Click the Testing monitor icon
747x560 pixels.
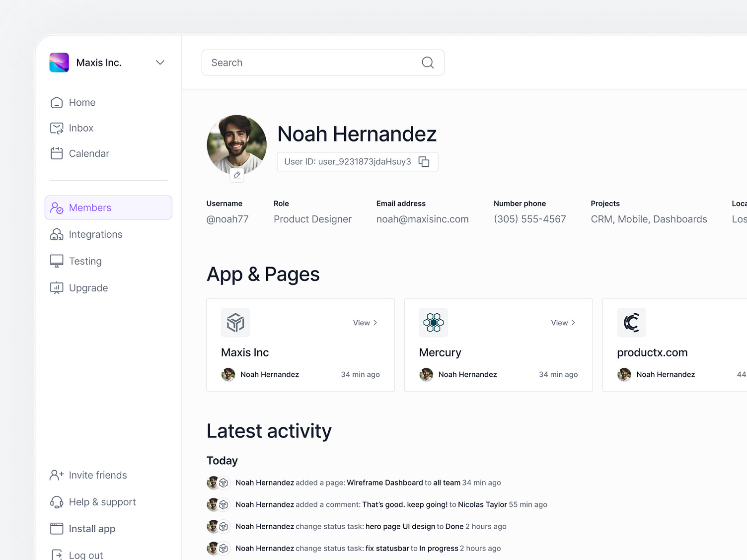pyautogui.click(x=57, y=261)
